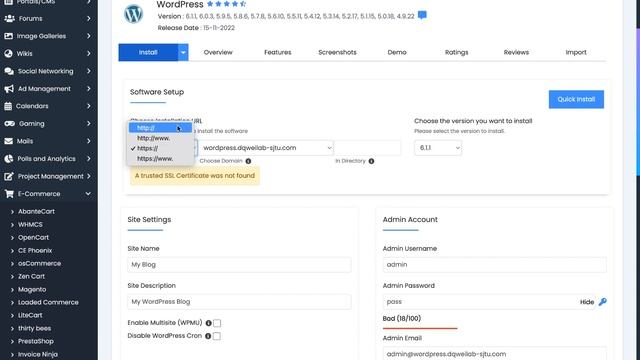Screen dimensions: 640x360
Task: Open the Import tab
Action: pos(576,52)
